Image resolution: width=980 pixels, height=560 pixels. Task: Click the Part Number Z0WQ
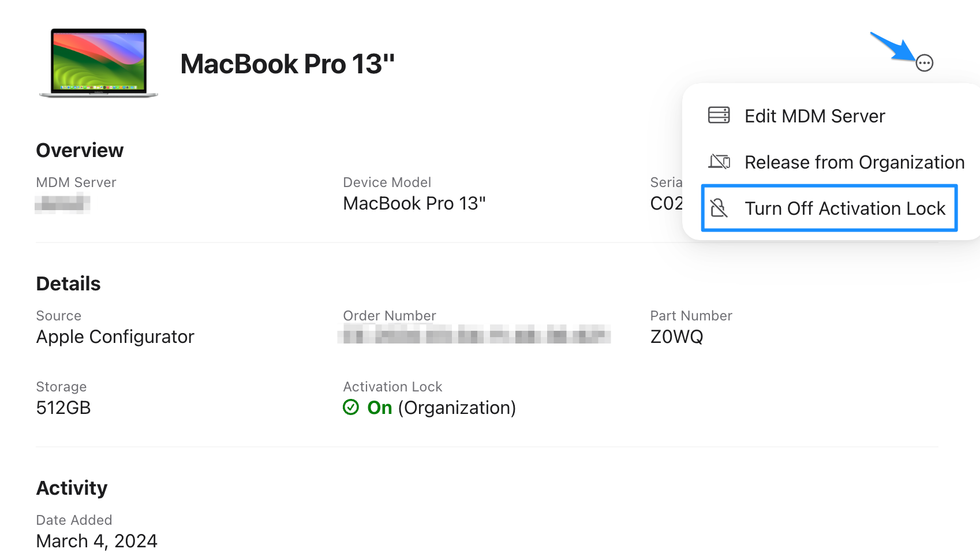tap(676, 337)
